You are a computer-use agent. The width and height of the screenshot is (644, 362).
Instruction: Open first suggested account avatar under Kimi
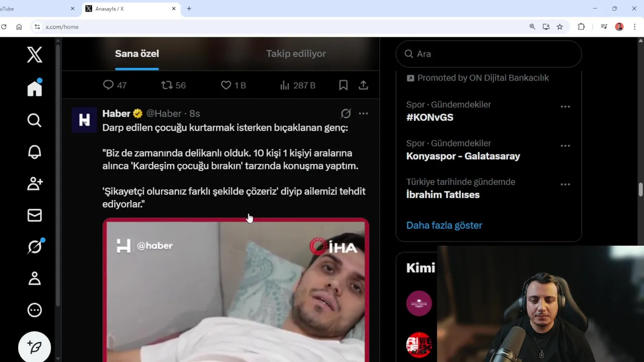[x=419, y=303]
